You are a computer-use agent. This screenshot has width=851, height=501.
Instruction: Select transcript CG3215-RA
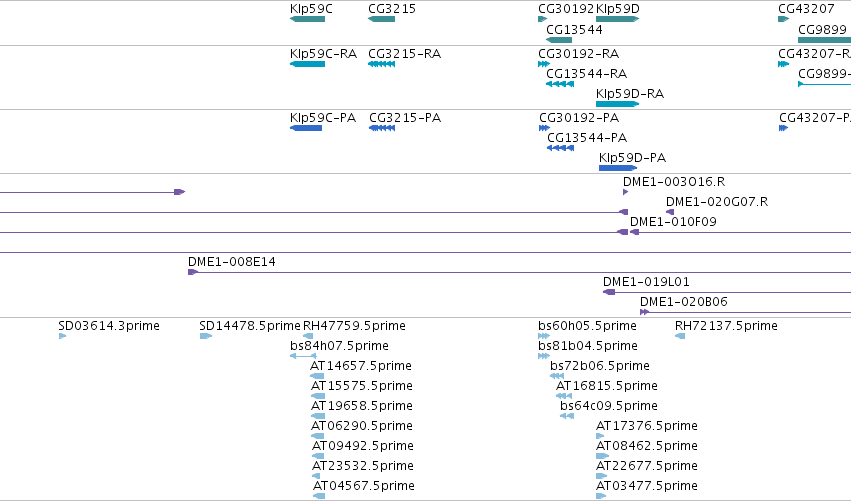(x=382, y=64)
